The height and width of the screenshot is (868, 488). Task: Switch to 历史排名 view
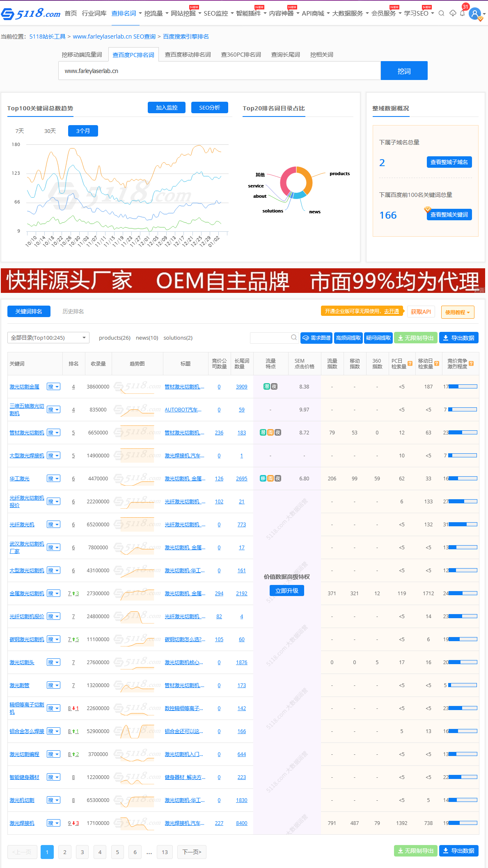pos(73,311)
